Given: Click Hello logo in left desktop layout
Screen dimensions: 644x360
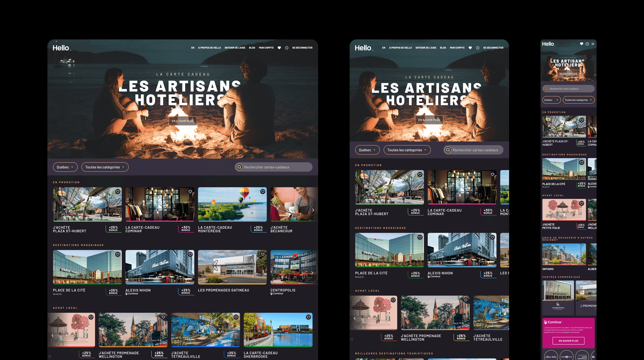Looking at the screenshot, I should click(61, 48).
